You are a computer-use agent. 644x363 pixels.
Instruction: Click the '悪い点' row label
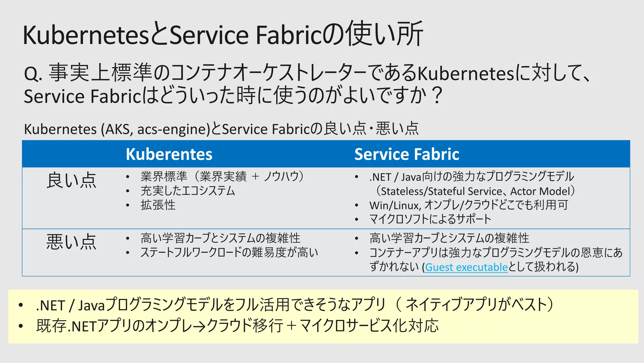coord(71,242)
